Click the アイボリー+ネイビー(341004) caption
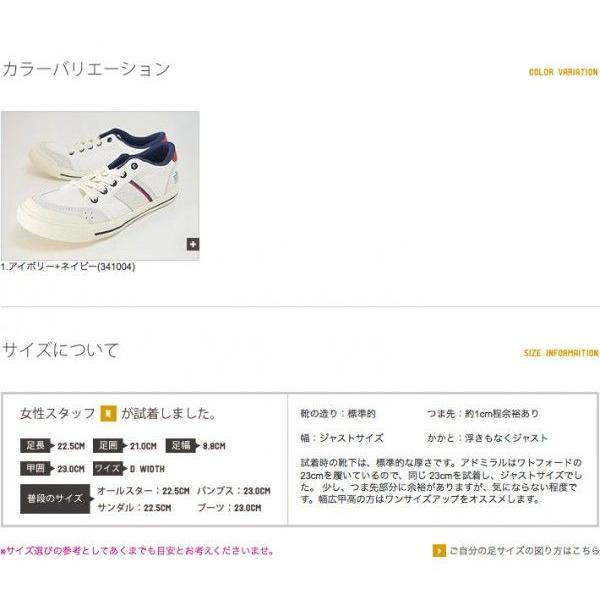Screen dimensions: 600x600 point(68,267)
